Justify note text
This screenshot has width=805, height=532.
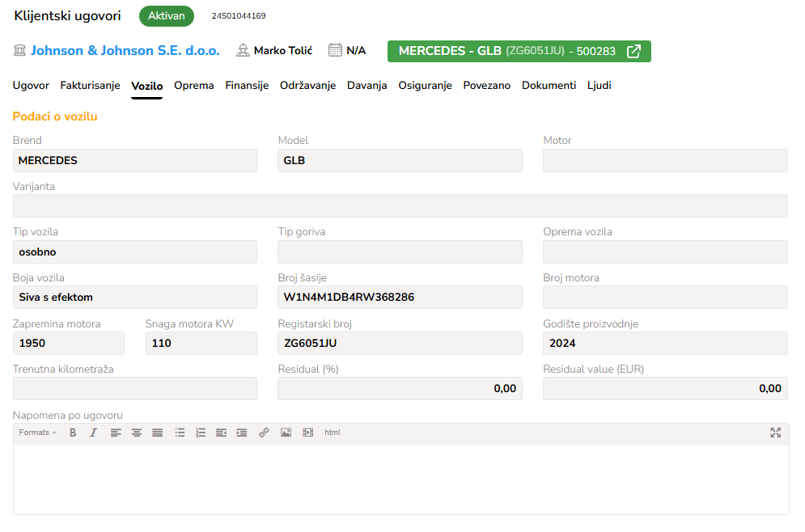coord(157,433)
